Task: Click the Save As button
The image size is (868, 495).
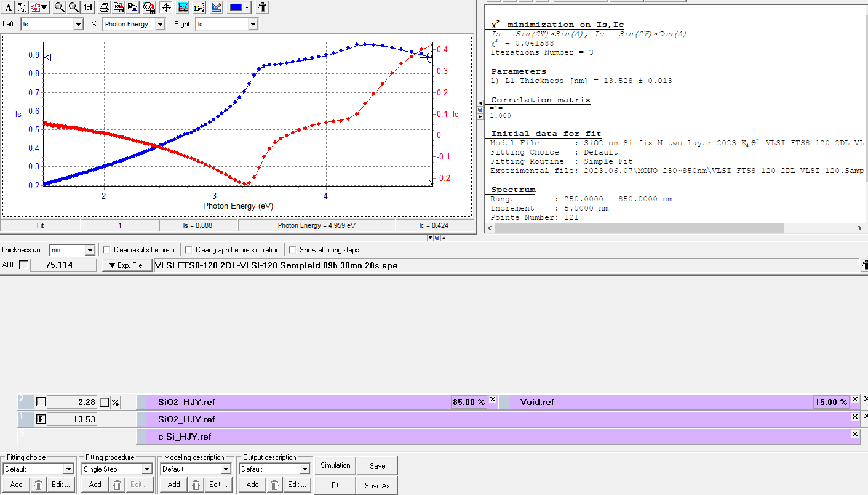Action: pos(377,485)
